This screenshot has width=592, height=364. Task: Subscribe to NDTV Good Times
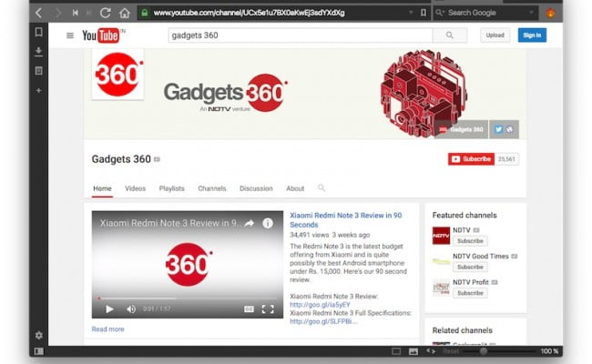(x=470, y=267)
